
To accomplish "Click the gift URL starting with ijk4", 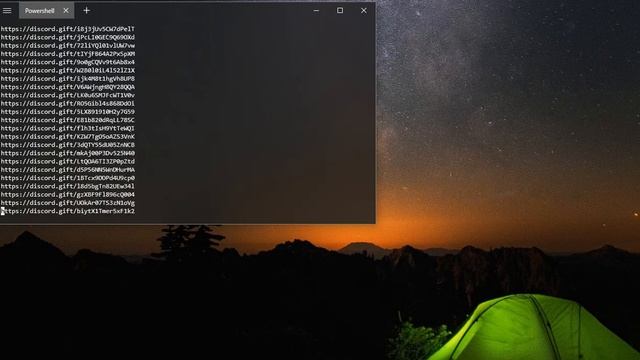I will (x=67, y=79).
